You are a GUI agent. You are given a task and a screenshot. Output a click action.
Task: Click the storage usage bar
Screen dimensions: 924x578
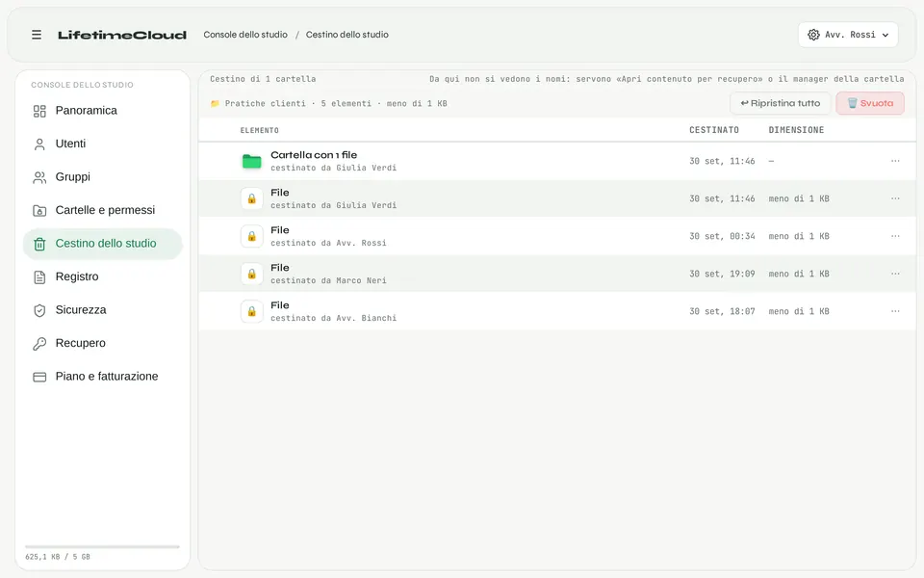click(103, 547)
